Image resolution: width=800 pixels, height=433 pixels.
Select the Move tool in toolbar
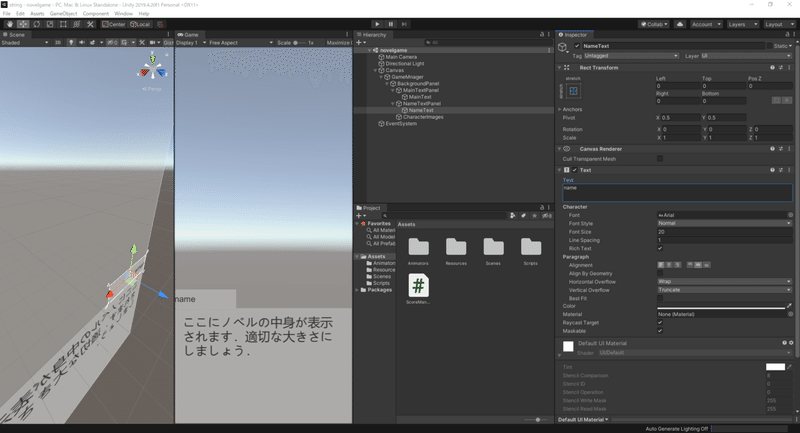[x=23, y=24]
